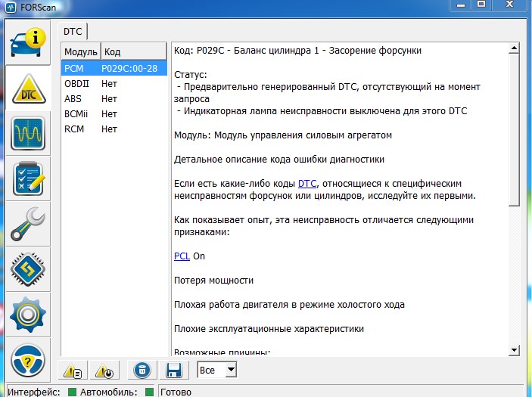Open the module configuration chip icon
The image size is (532, 397).
pyautogui.click(x=28, y=269)
